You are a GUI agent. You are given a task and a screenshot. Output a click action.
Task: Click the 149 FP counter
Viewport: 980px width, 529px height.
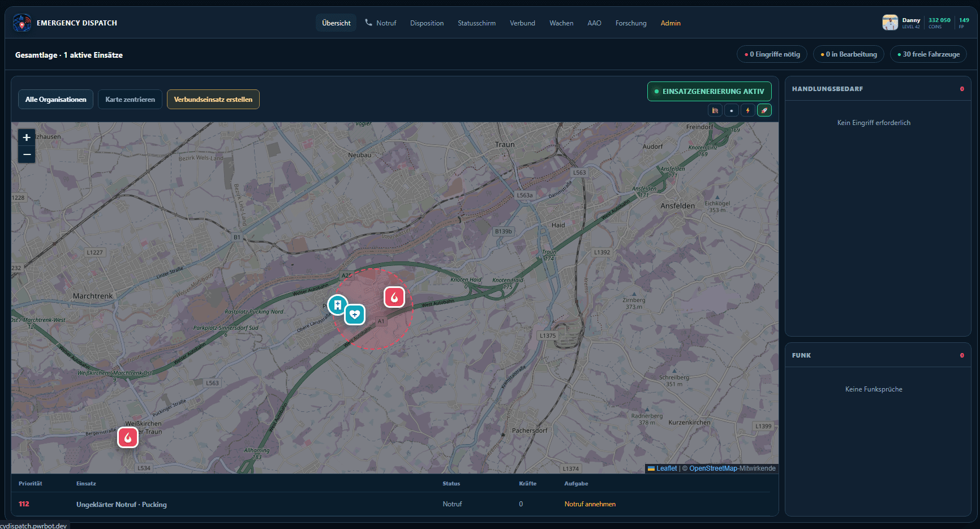[x=964, y=23]
